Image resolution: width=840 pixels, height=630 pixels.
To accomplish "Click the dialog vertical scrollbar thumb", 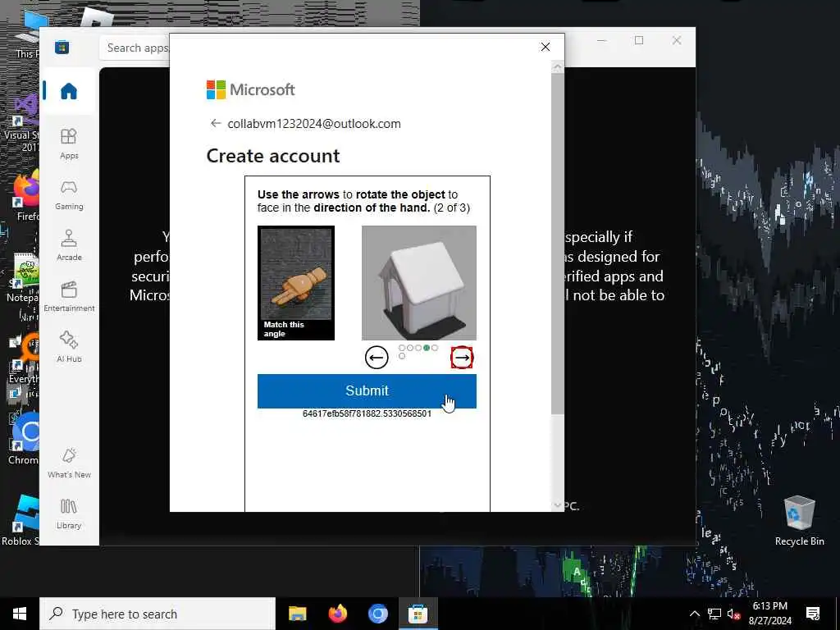I will [557, 243].
